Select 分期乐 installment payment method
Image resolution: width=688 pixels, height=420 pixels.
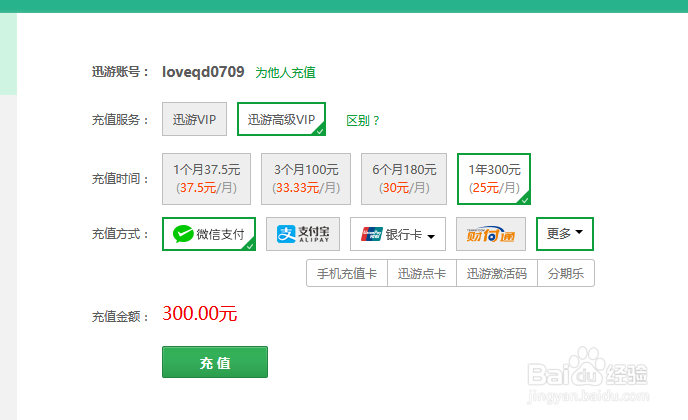pyautogui.click(x=566, y=273)
